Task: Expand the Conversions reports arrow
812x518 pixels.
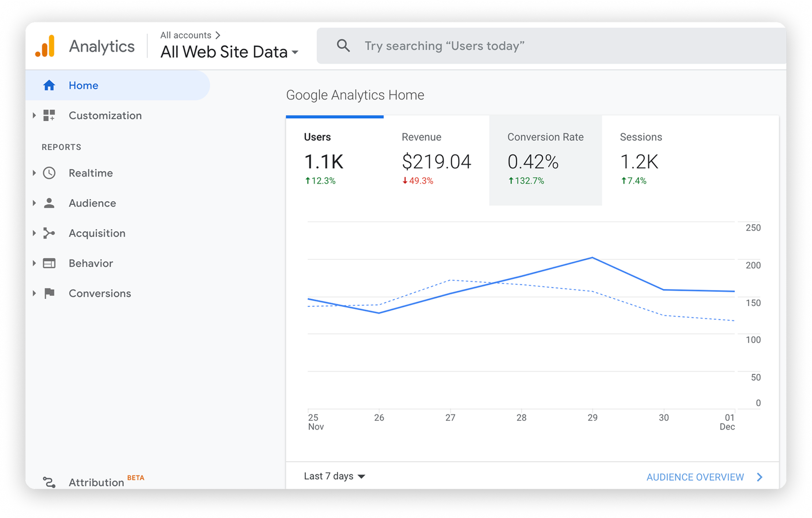Action: point(34,293)
